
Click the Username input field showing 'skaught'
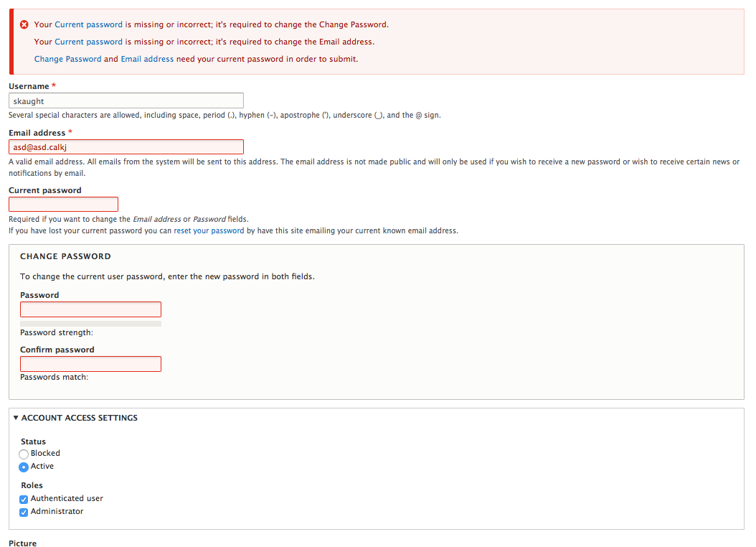tap(126, 100)
